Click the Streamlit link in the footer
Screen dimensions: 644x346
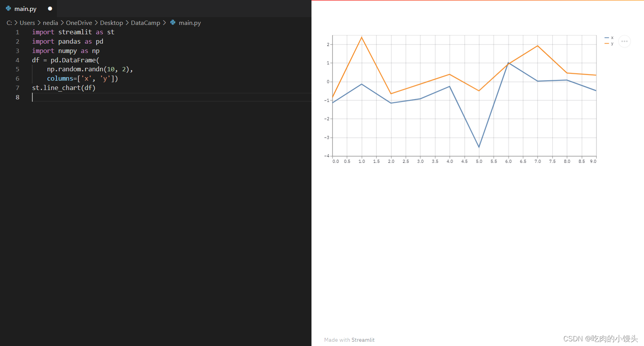point(363,340)
